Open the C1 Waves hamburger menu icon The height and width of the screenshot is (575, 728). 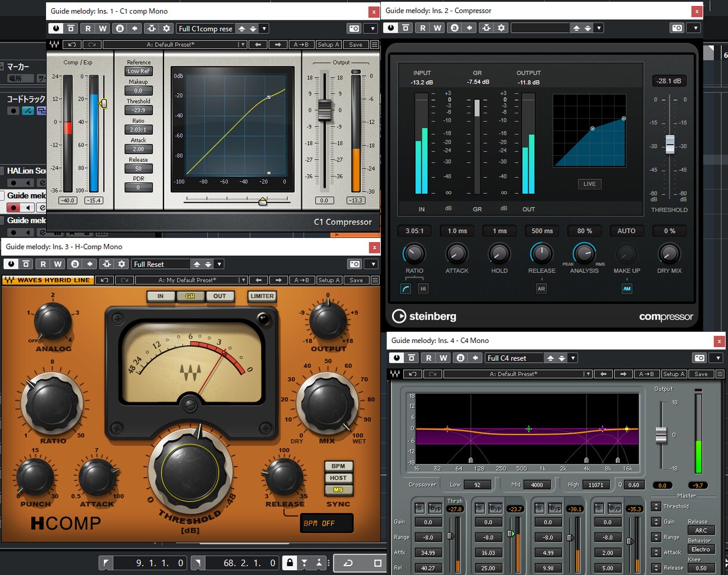pos(374,45)
